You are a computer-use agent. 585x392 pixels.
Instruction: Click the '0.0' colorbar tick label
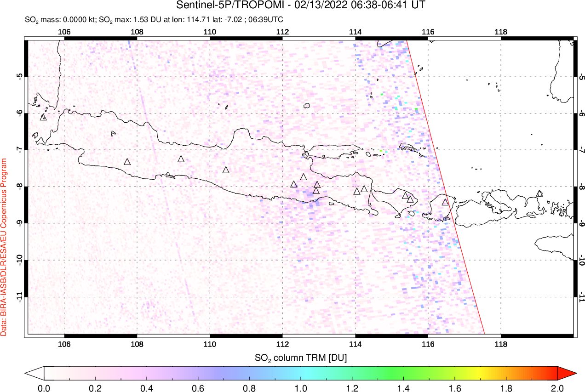click(44, 388)
